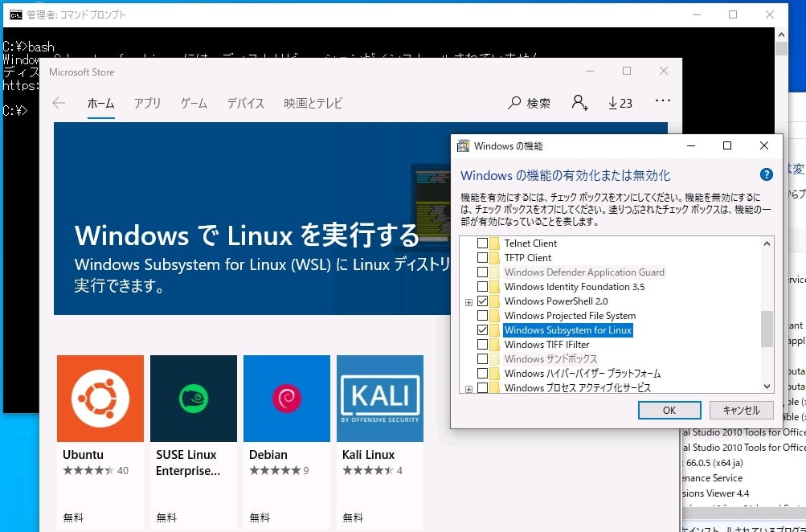
Task: Click folder icon beside Windows PowerShell 2.0
Action: coord(495,301)
